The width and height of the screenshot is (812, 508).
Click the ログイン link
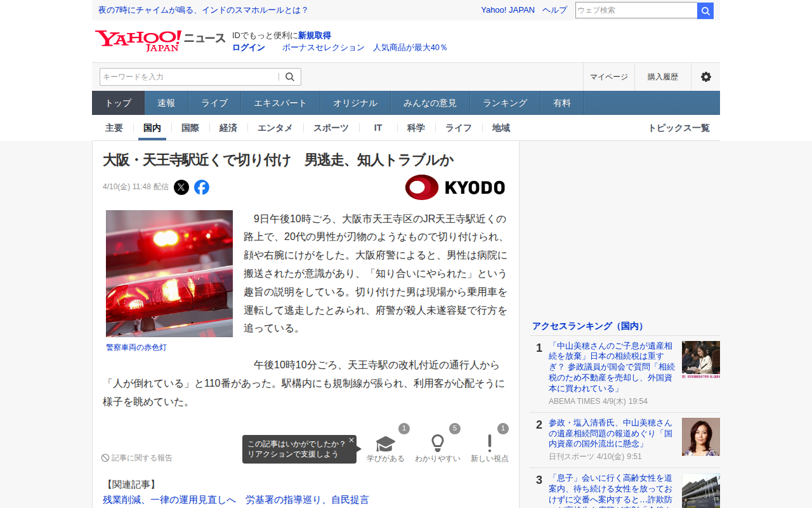(x=249, y=48)
